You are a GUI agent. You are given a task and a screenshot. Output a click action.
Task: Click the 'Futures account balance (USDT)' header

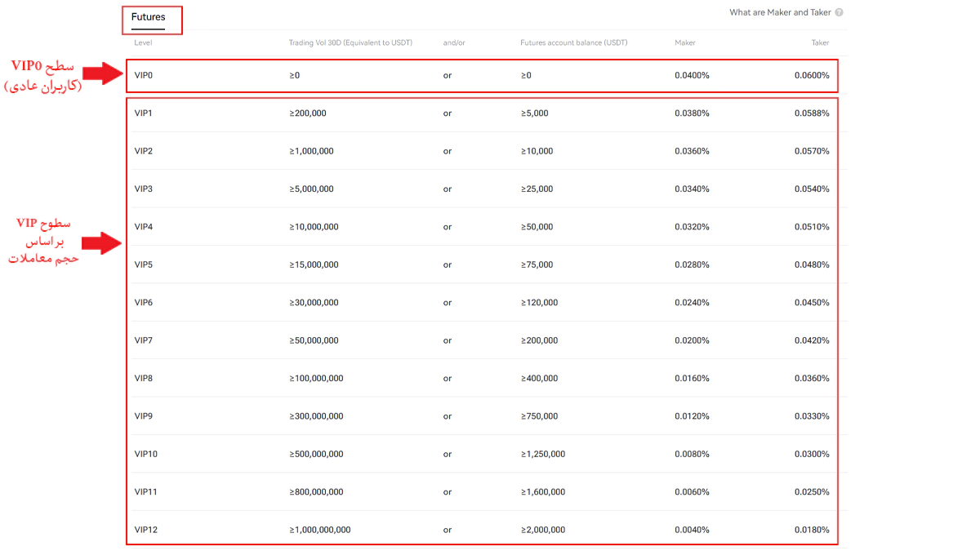point(574,42)
